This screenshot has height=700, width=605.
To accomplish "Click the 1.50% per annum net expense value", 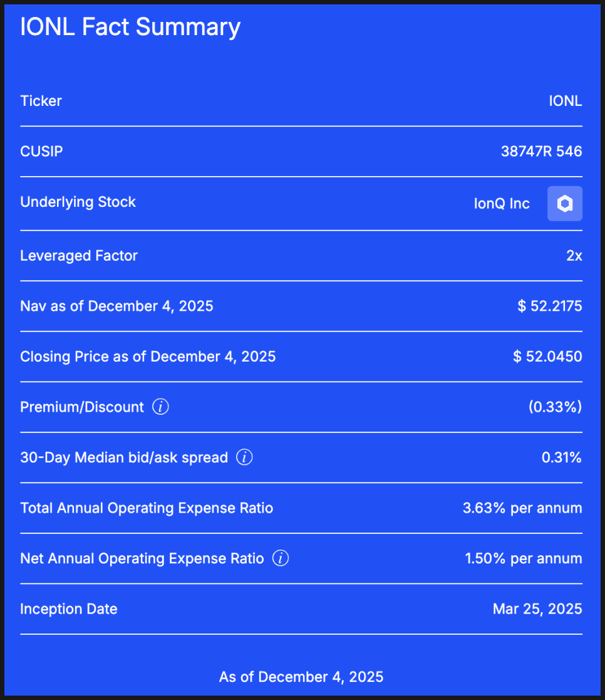I will (524, 558).
